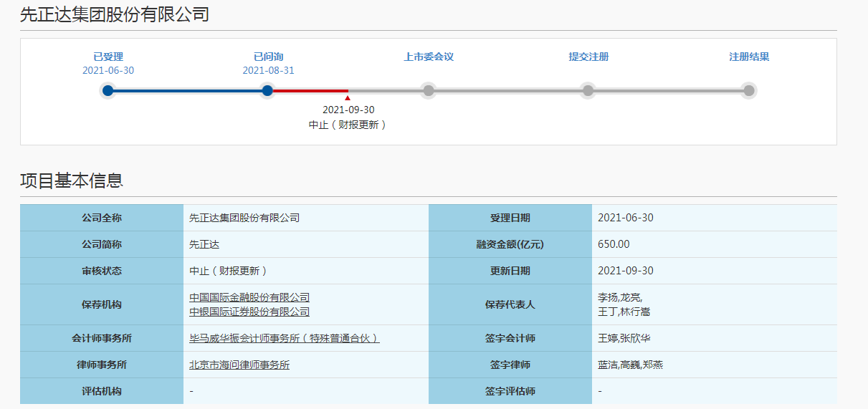Click the 已受理 stage label

pyautogui.click(x=108, y=57)
